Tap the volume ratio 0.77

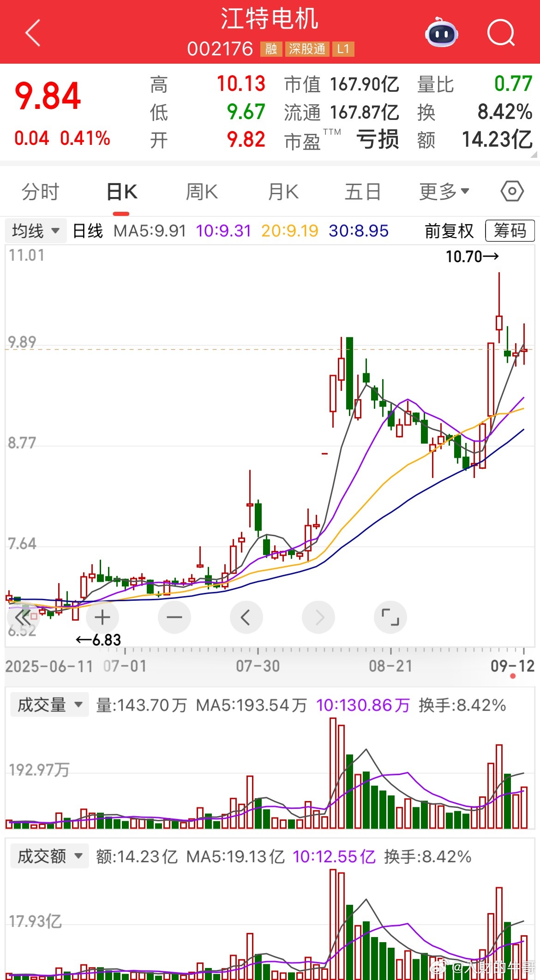tap(513, 84)
